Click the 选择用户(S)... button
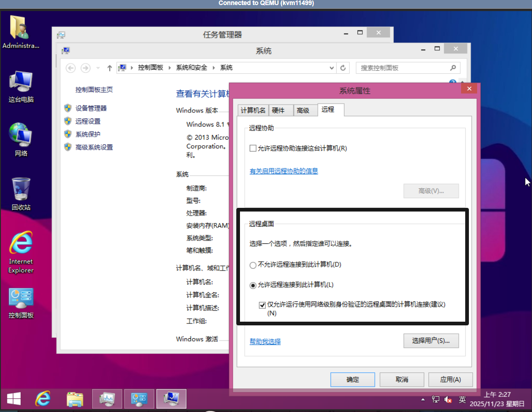 point(431,341)
